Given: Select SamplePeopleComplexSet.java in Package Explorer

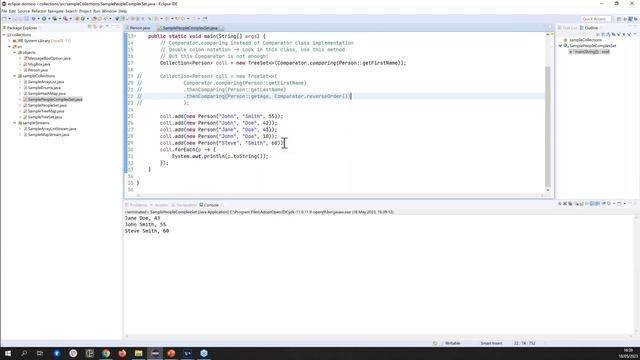Looking at the screenshot, I should tap(54, 99).
